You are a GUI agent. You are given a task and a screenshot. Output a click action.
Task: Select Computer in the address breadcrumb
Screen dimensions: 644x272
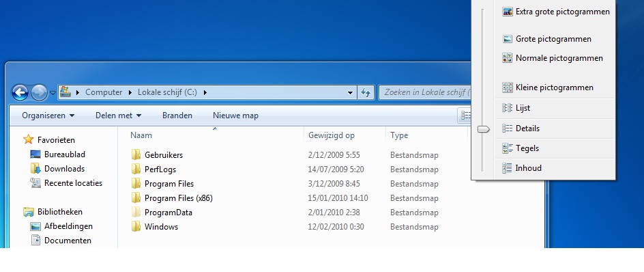click(104, 92)
